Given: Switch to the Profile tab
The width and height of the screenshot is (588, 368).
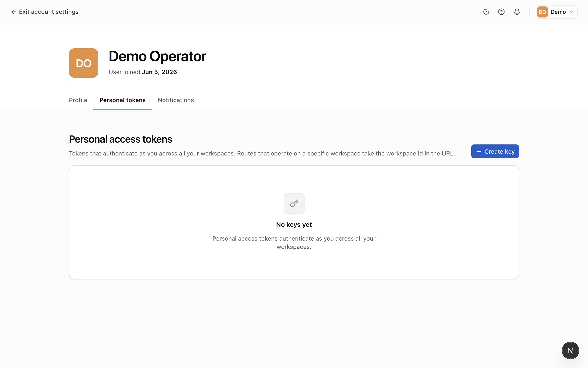Looking at the screenshot, I should coord(78,100).
